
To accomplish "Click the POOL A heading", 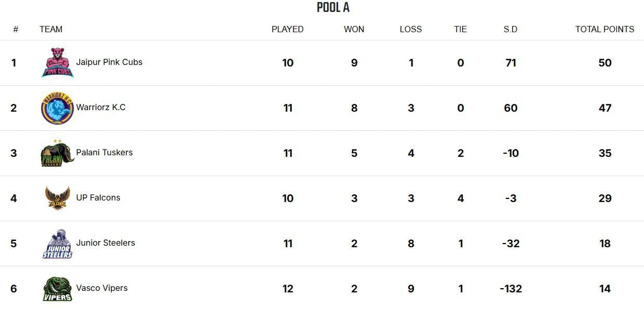I will coord(333,7).
